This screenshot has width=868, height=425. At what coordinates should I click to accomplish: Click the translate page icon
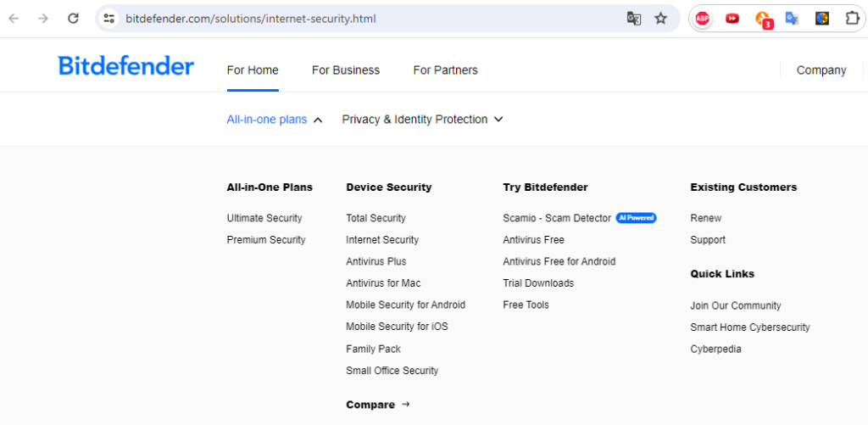[x=634, y=19]
